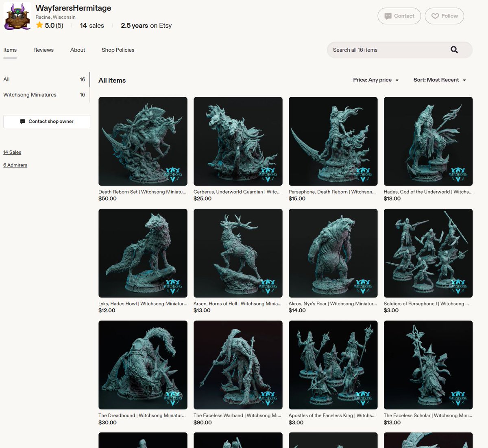Click Lyks, Hades Howl listing title

click(x=143, y=304)
